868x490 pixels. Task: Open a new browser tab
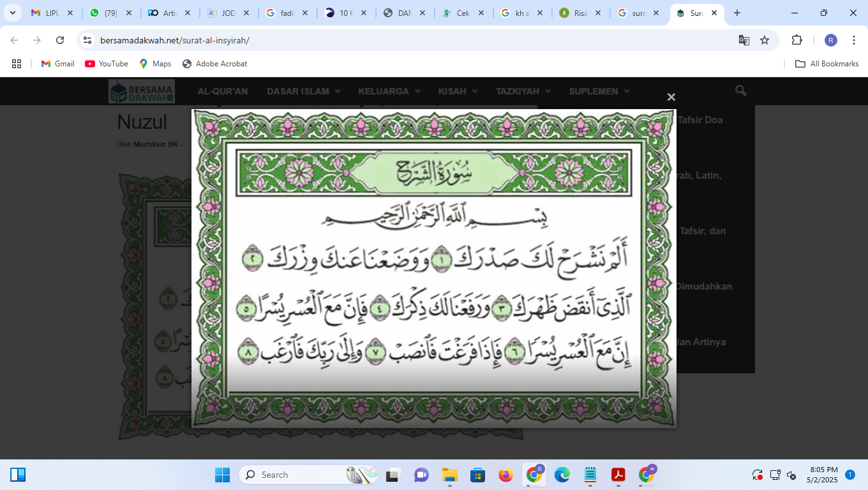pyautogui.click(x=737, y=13)
